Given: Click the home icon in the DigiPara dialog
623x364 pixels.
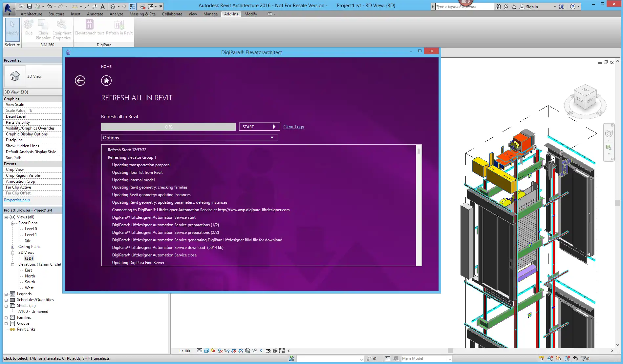Looking at the screenshot, I should (x=106, y=81).
